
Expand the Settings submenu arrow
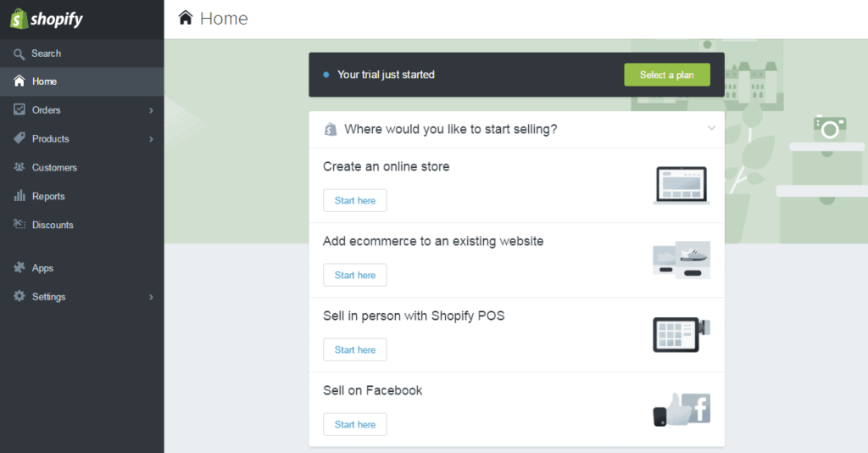coord(151,297)
